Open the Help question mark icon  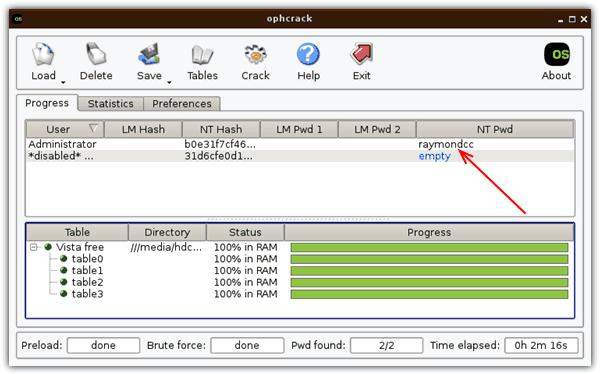coord(308,54)
